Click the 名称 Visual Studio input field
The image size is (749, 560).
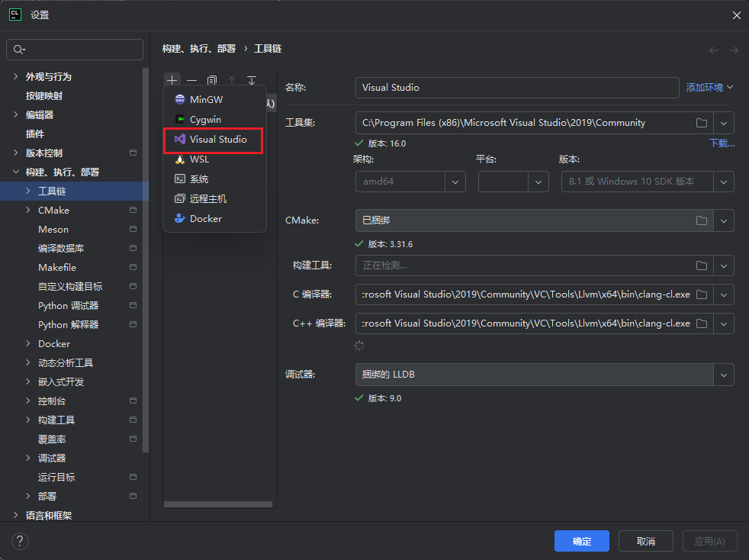click(x=517, y=88)
